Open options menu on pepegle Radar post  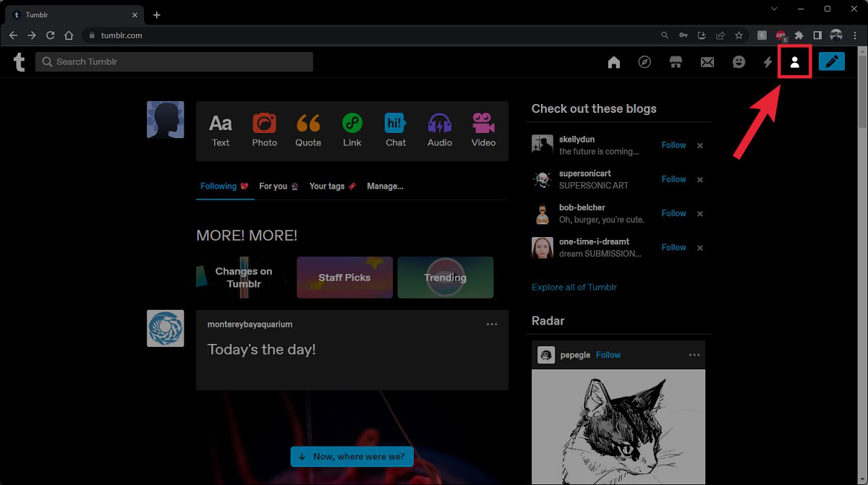[x=694, y=355]
